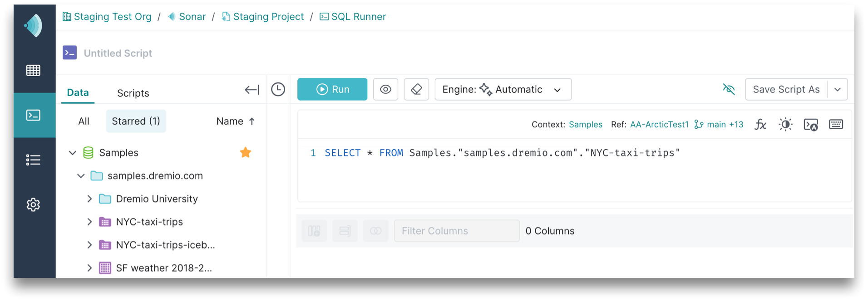This screenshot has height=301, width=868.
Task: Click the Samples context link
Action: [x=586, y=125]
